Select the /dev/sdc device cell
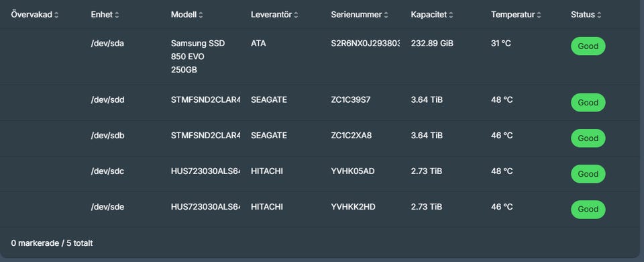The width and height of the screenshot is (644, 262). (107, 171)
